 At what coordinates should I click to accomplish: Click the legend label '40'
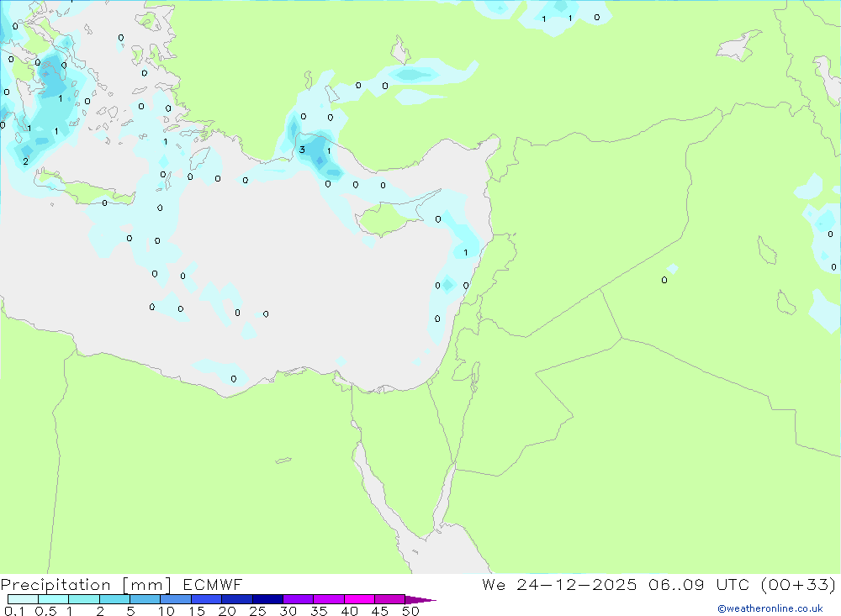pos(349,611)
